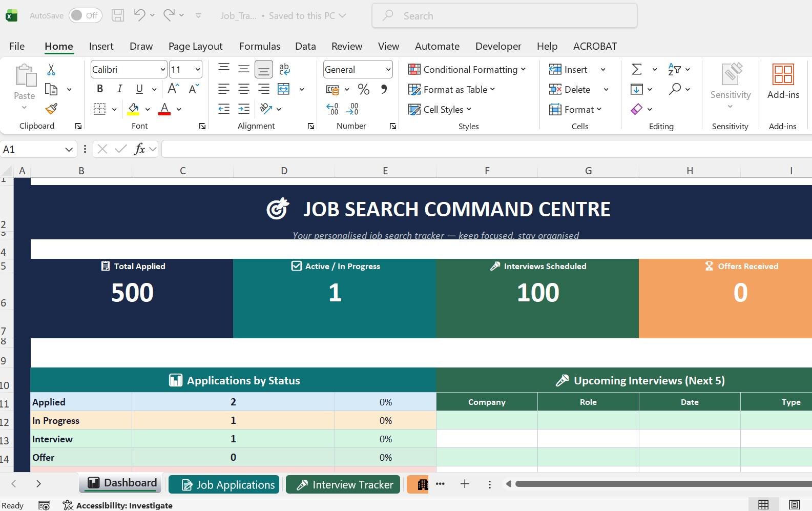Click the Wrap Text icon
Viewport: 812px width, 511px height.
pos(284,69)
